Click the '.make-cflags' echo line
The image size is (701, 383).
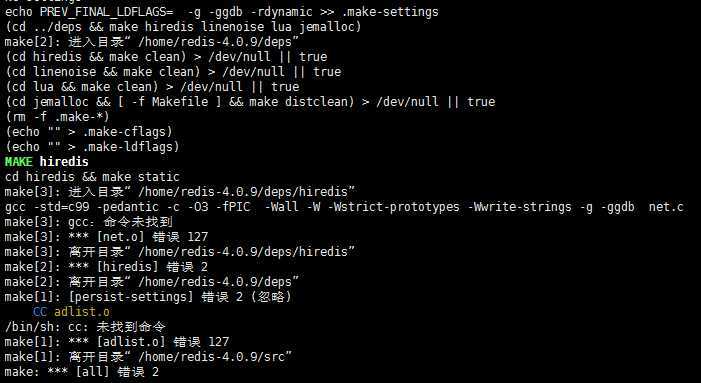[x=89, y=131]
